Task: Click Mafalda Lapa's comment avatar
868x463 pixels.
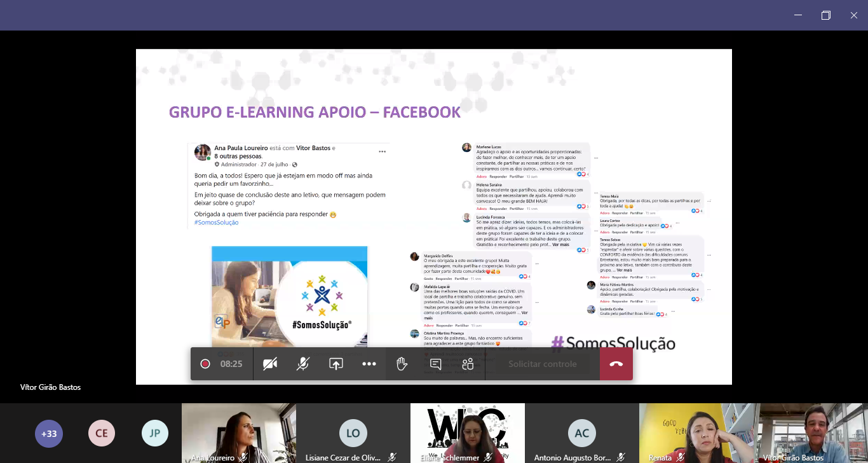Action: [x=414, y=287]
